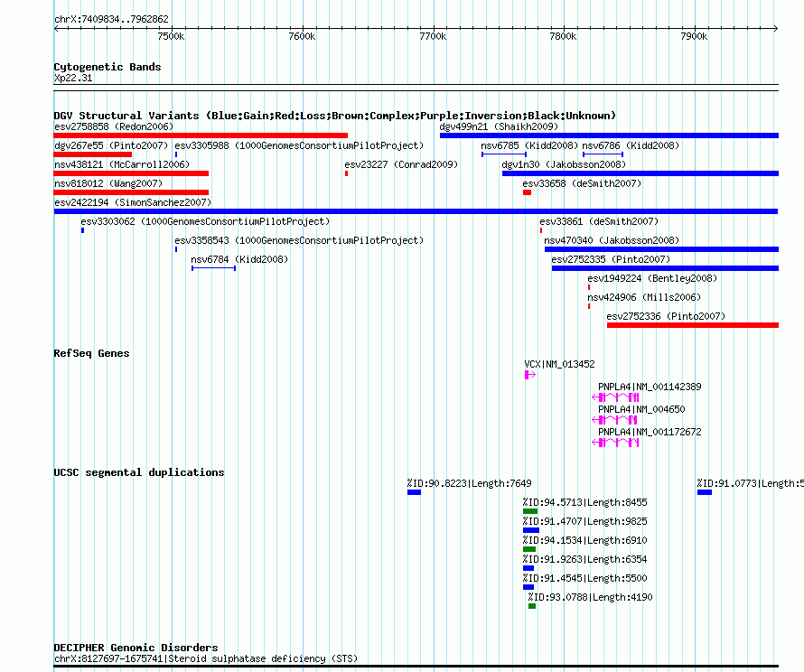Click the esv33861 (deSmith2007) label

pos(599,221)
